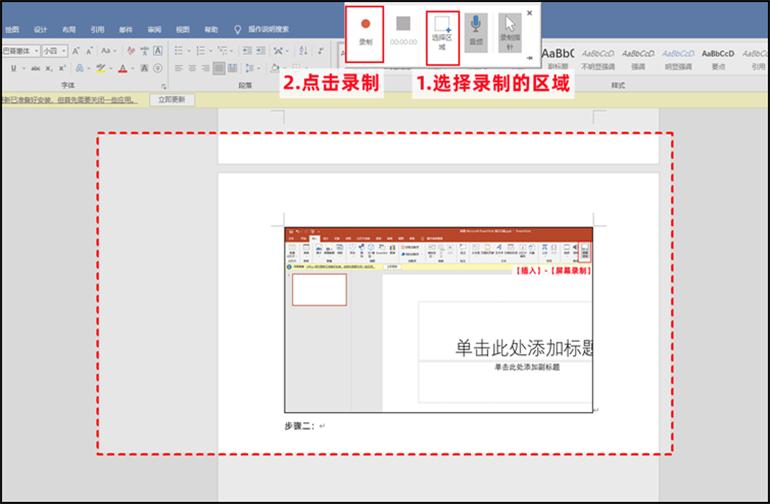770x504 pixels.
Task: Apply character border icon
Action: [158, 51]
